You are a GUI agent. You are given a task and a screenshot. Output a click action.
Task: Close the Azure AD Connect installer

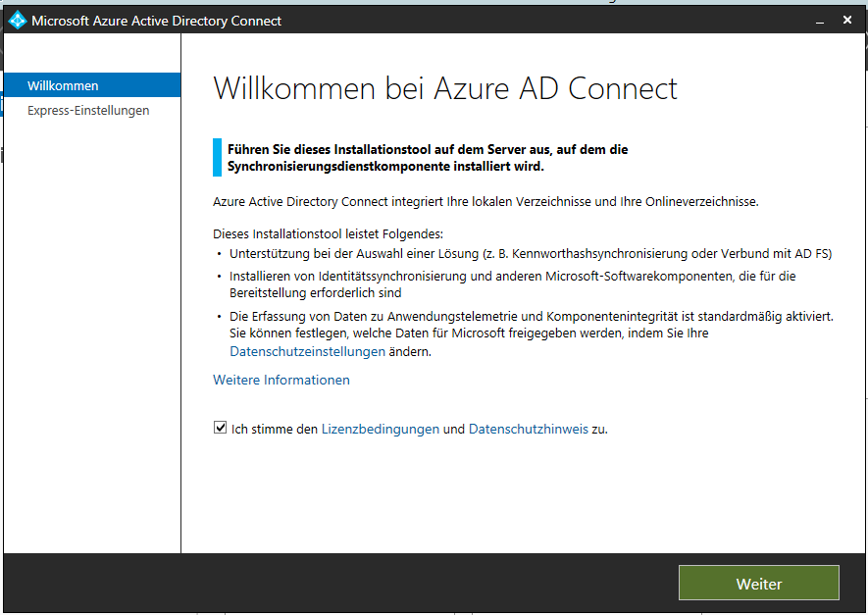coord(847,20)
